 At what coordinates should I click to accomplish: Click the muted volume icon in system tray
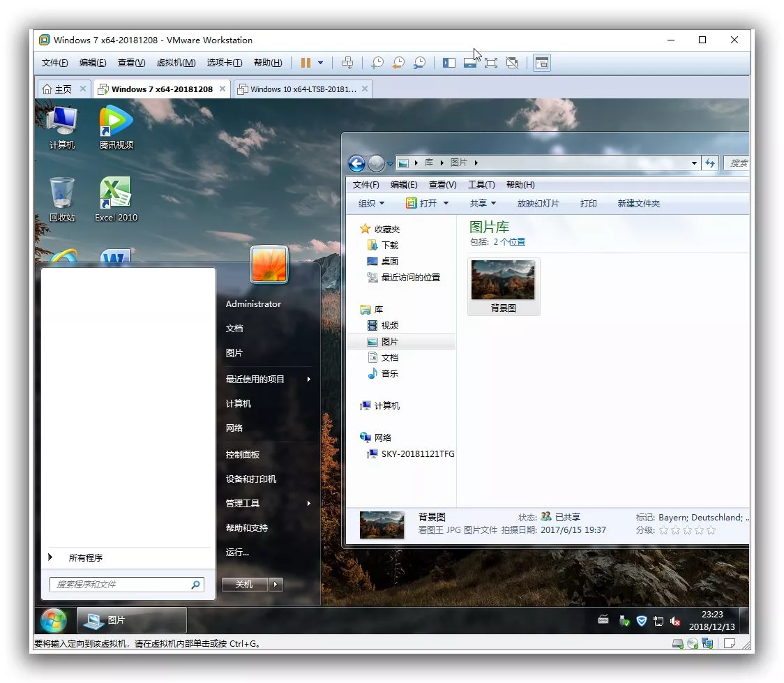pyautogui.click(x=675, y=622)
